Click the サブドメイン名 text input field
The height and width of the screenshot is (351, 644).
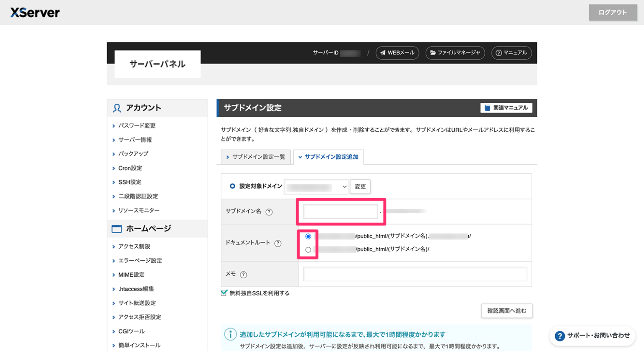coord(340,212)
